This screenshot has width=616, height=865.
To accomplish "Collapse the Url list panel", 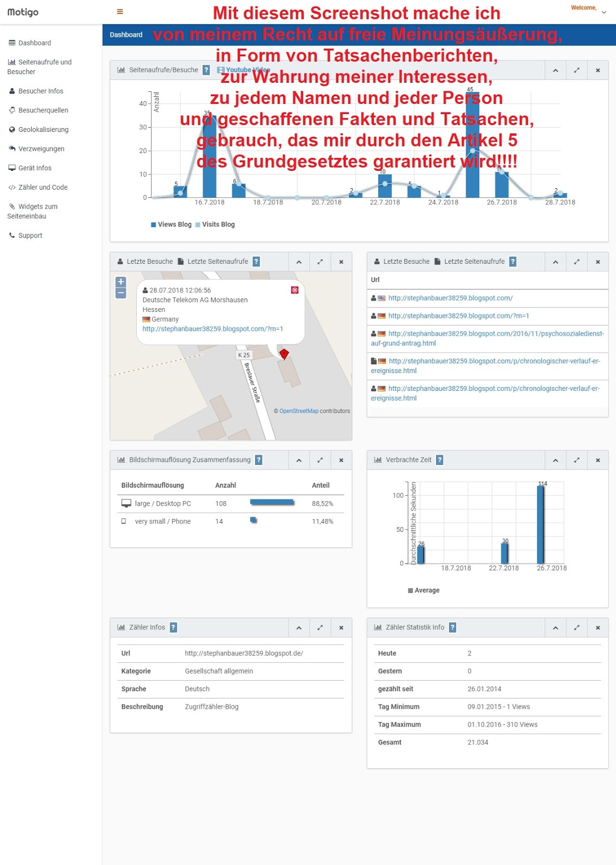I will (x=555, y=262).
